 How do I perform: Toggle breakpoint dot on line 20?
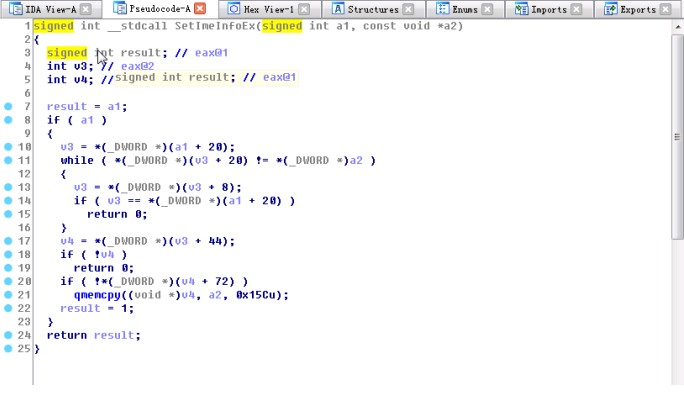tap(8, 281)
